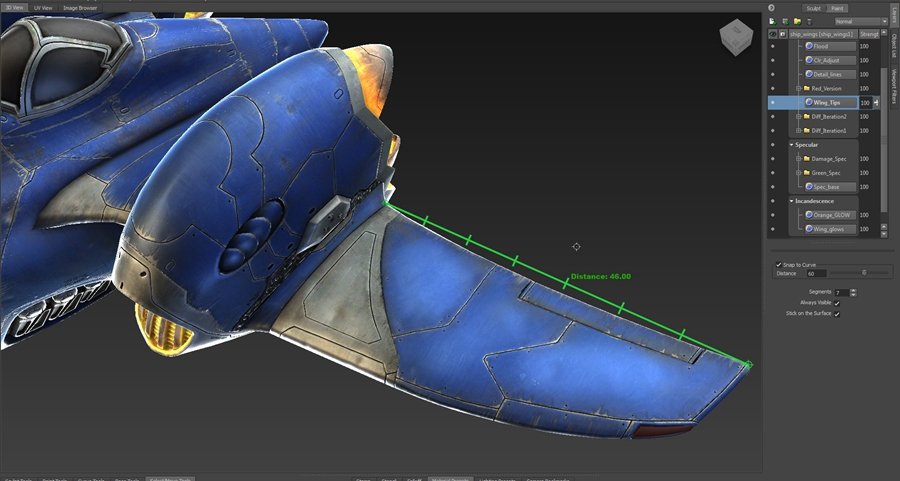Click the Green_Spec folder icon
Viewport: 900px width, 481px height.
pyautogui.click(x=806, y=173)
